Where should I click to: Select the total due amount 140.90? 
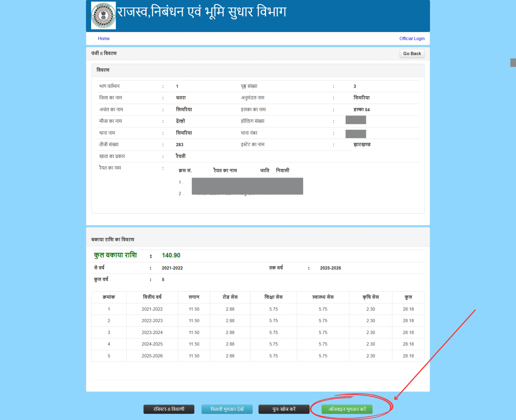tap(171, 255)
